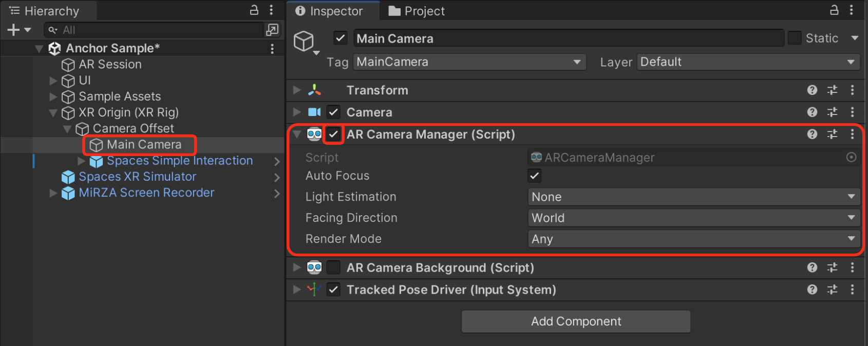Open Camera component presets
The width and height of the screenshot is (868, 346).
pos(833,112)
